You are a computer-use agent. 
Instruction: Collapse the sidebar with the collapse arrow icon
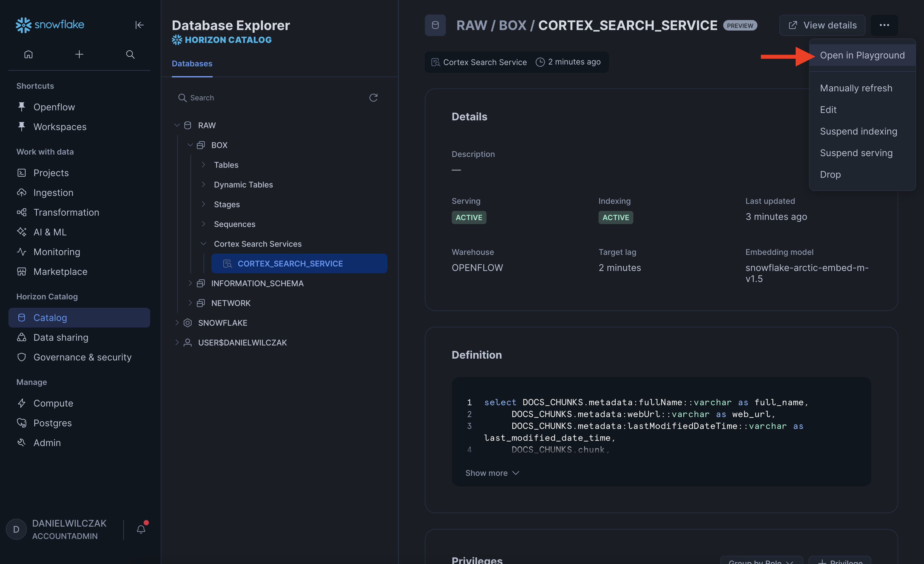click(139, 25)
